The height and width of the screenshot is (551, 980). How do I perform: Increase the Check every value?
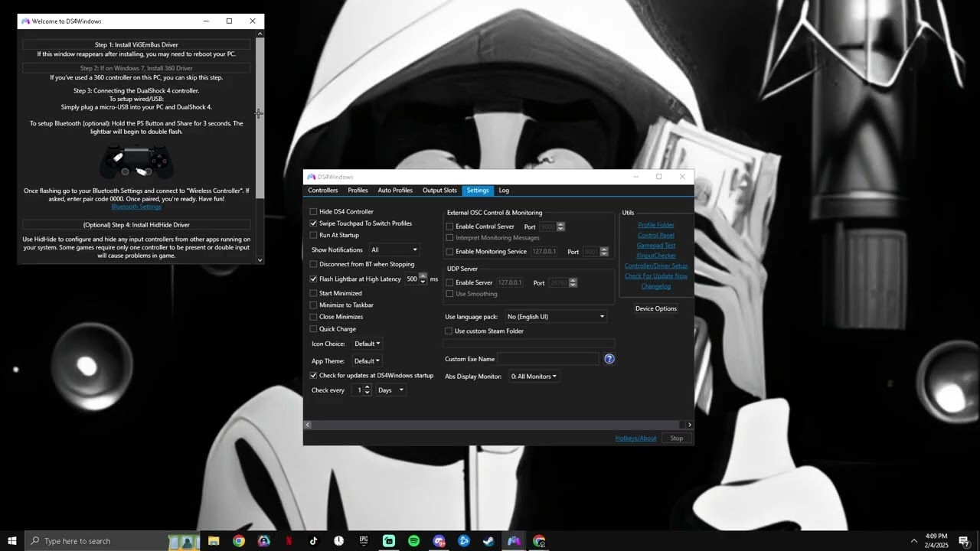pyautogui.click(x=367, y=387)
